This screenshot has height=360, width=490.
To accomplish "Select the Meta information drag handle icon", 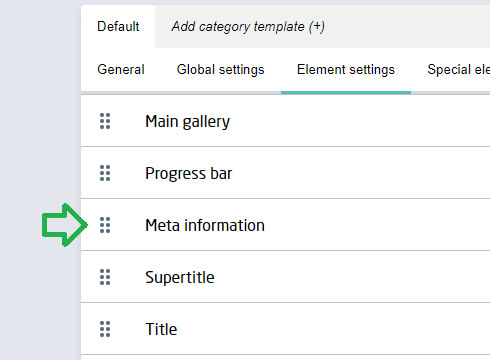I will click(x=105, y=225).
